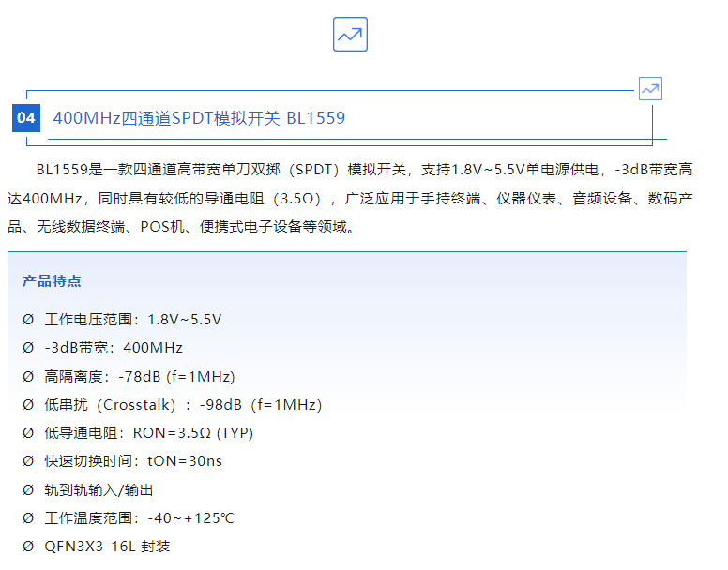Click the blue 04 number badge
The height and width of the screenshot is (570, 728).
(x=26, y=117)
